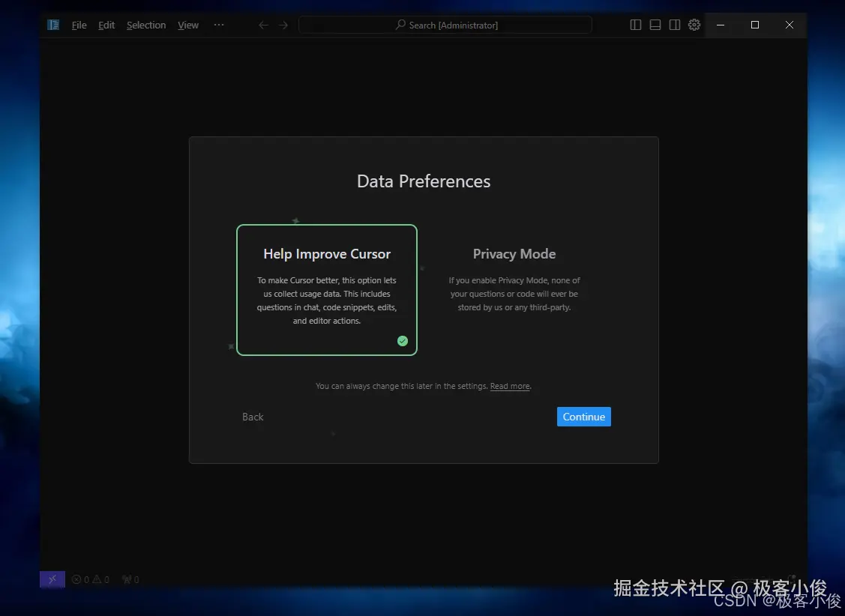Toggle the primary sidebar layout icon

635,25
